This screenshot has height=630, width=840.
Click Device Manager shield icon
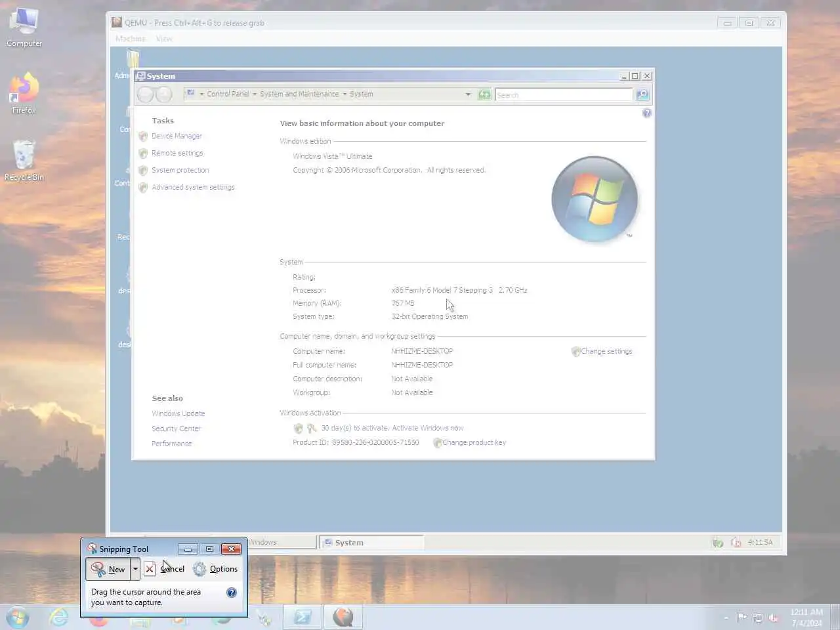[x=143, y=136]
